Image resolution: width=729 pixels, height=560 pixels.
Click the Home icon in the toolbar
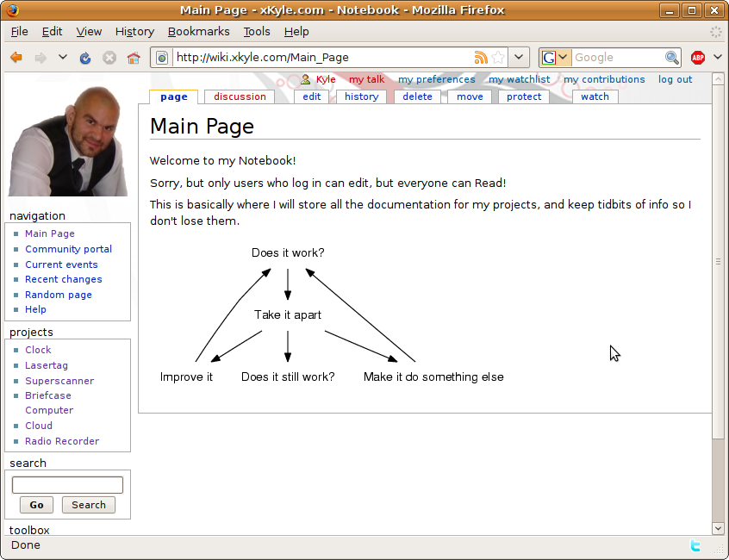click(134, 58)
